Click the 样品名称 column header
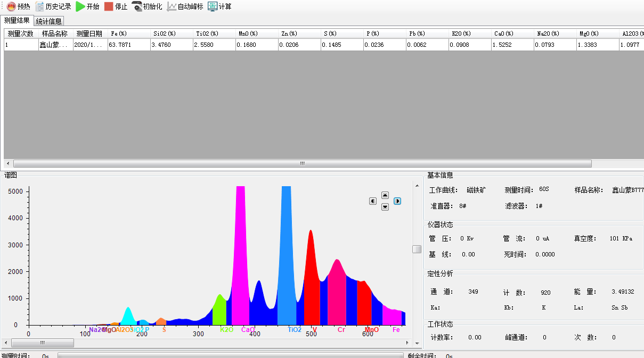 pyautogui.click(x=54, y=34)
